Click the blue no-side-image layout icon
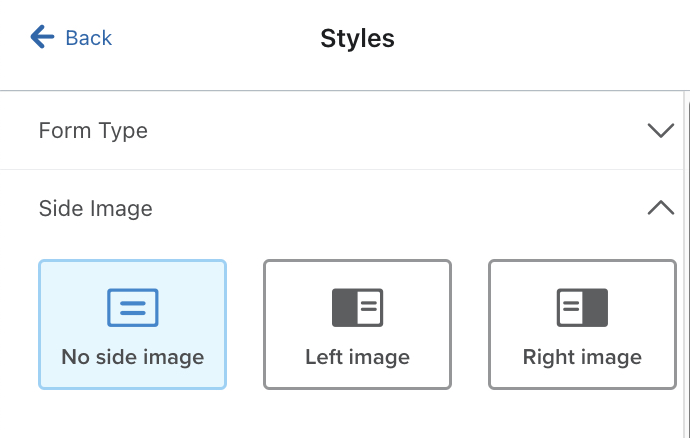690x438 pixels. 132,307
